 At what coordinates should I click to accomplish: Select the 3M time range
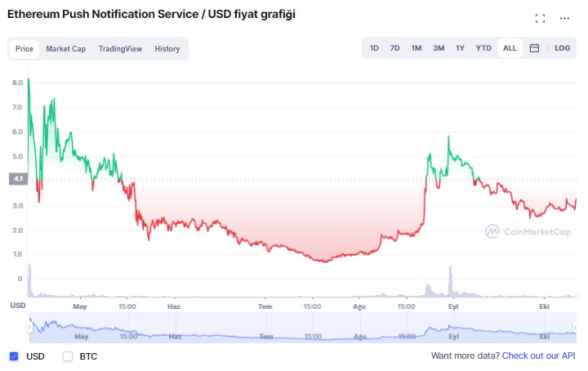click(x=439, y=48)
